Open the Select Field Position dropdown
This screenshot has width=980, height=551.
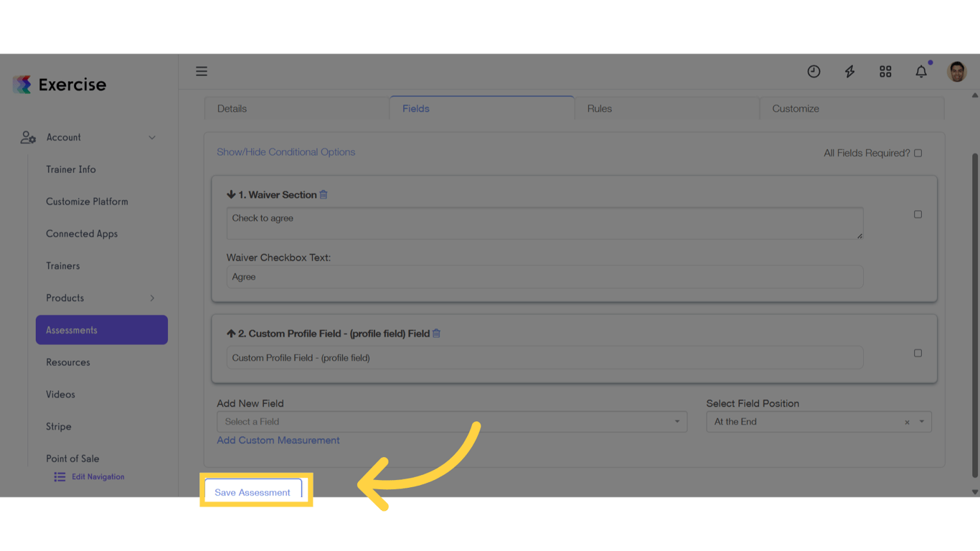[818, 421]
